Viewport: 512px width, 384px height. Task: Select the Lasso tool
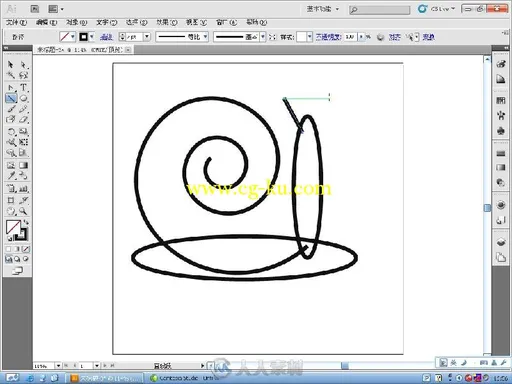click(x=23, y=75)
